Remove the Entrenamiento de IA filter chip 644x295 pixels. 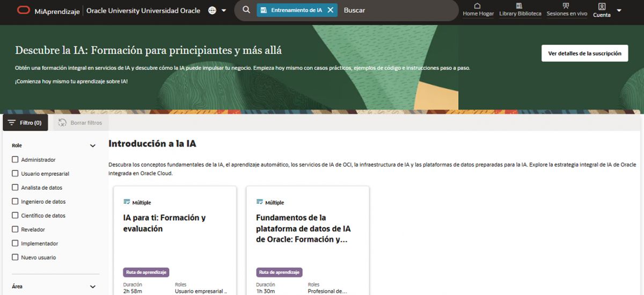click(330, 10)
